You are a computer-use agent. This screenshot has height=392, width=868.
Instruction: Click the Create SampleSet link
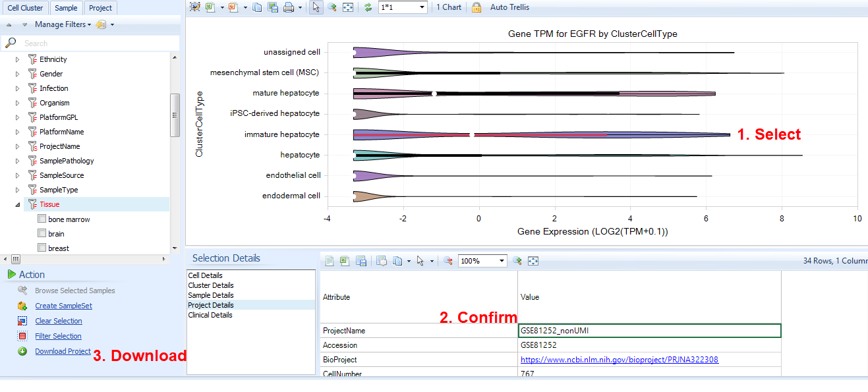pos(63,306)
